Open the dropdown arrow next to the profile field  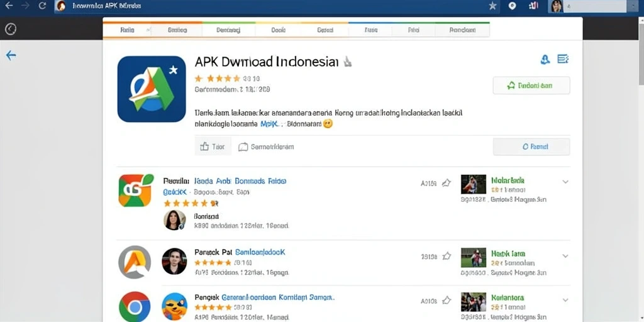coord(632,6)
